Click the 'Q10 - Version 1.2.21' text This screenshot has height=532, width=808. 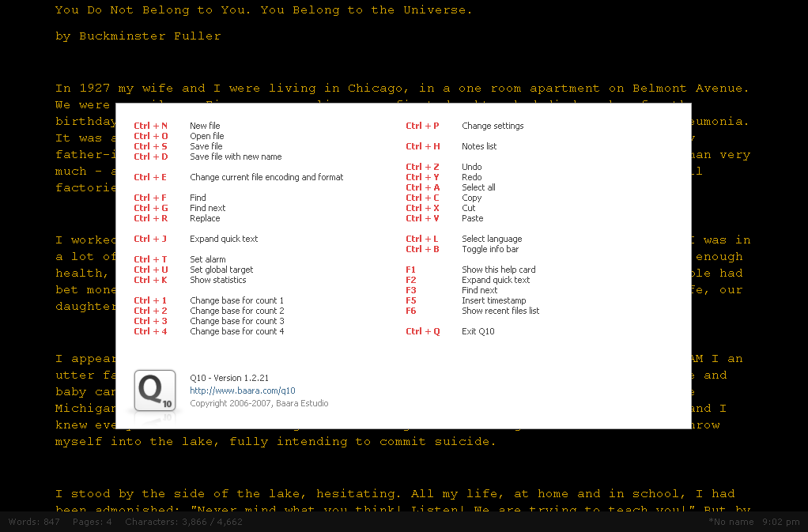coord(229,378)
